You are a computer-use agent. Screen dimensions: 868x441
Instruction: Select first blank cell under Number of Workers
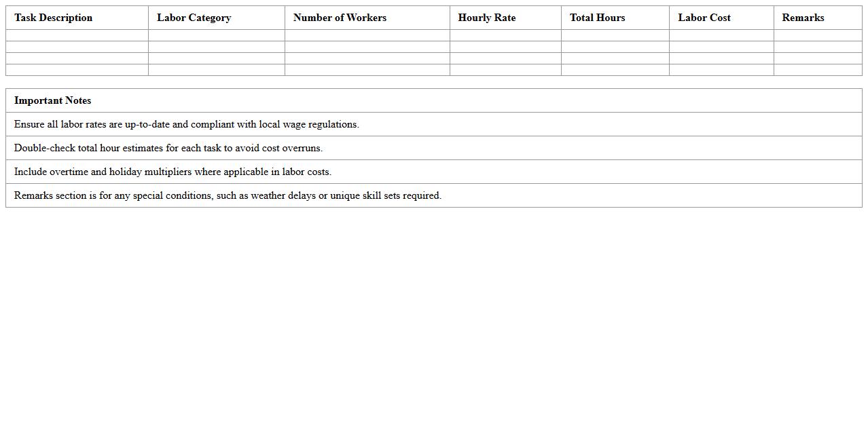click(367, 35)
